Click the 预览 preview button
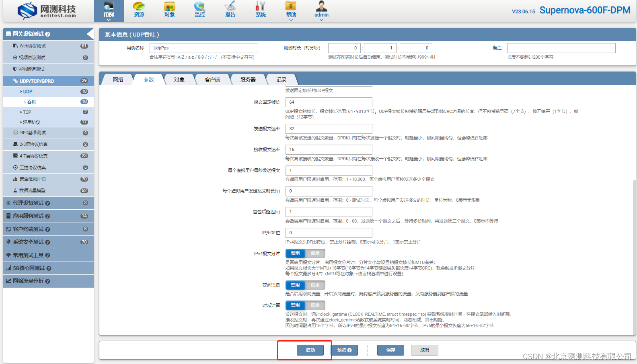The image size is (637, 364). [344, 350]
